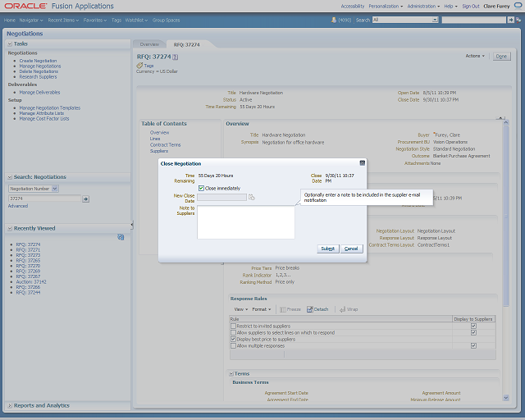525x420 pixels.
Task: Open the Format menu in Response Rules
Action: point(262,309)
